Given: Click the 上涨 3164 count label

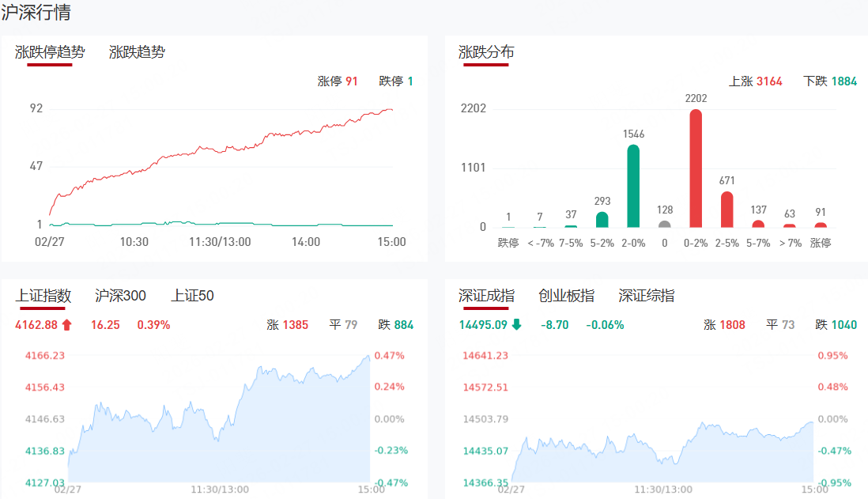Looking at the screenshot, I should coord(755,81).
